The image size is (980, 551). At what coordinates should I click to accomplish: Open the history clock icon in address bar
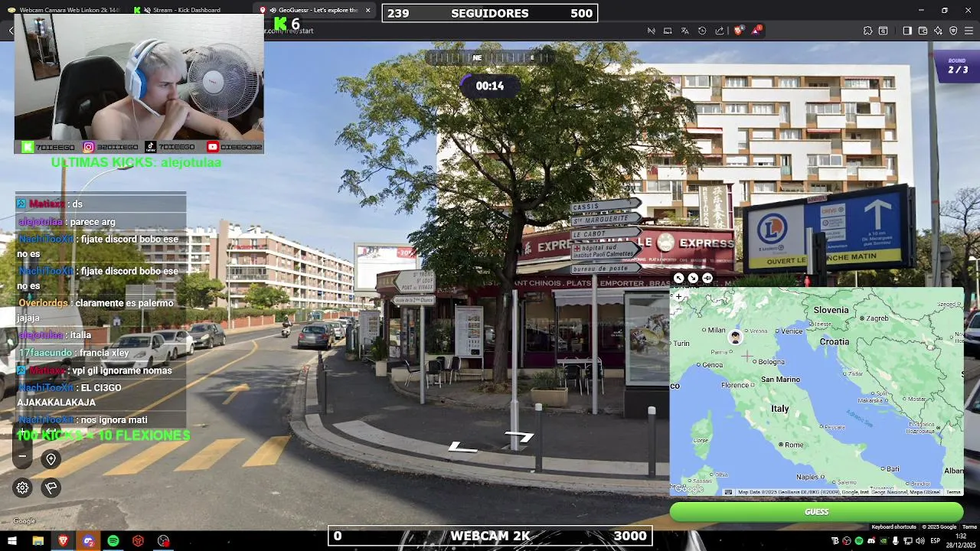coord(702,31)
